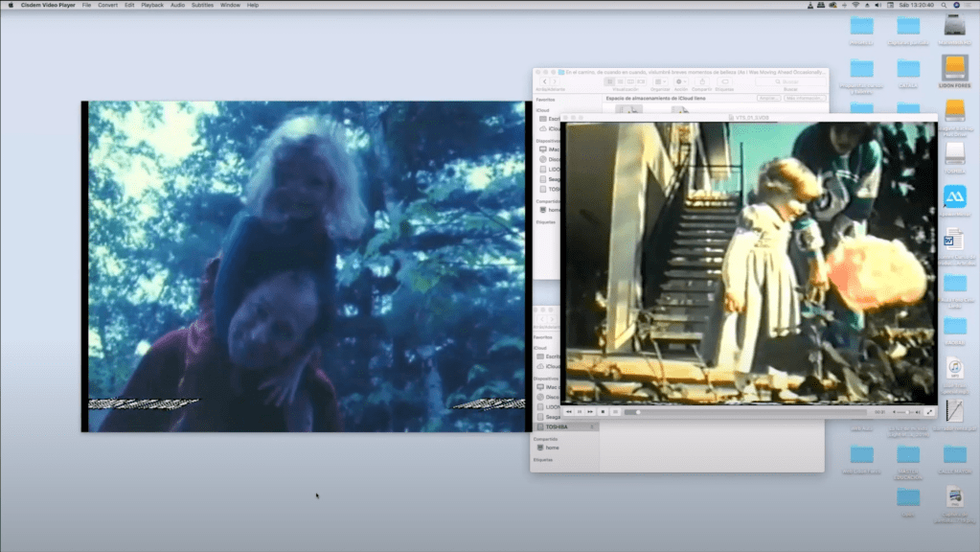Open the playlist icon in player controls
This screenshot has height=552, width=980.
pos(616,412)
